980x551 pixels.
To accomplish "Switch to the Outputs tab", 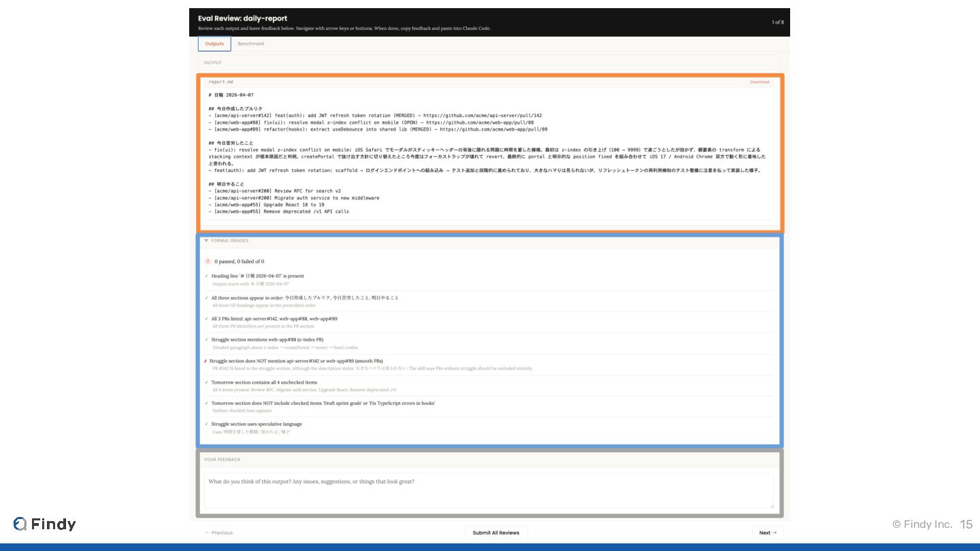I will [x=214, y=44].
